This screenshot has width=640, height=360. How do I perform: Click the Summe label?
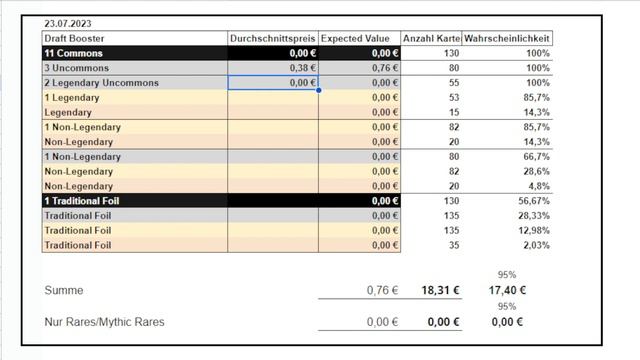(x=64, y=291)
